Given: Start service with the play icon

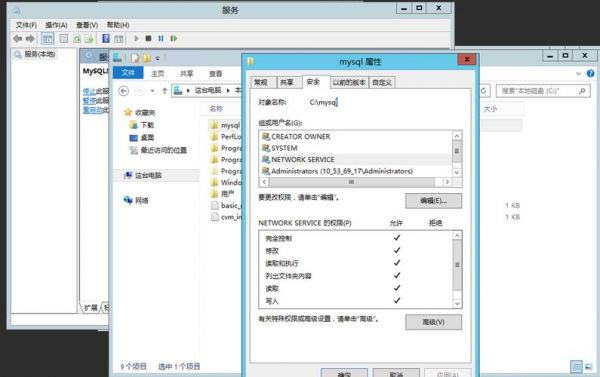Looking at the screenshot, I should [136, 38].
